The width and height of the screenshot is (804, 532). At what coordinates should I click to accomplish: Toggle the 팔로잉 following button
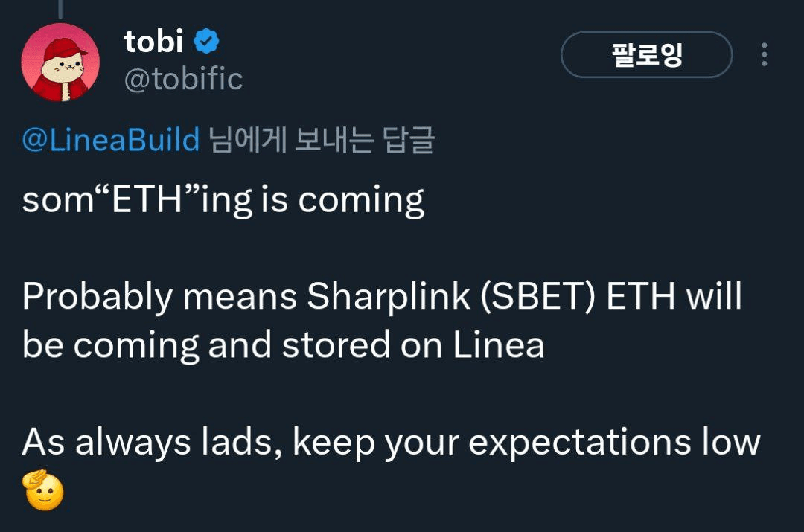[647, 54]
